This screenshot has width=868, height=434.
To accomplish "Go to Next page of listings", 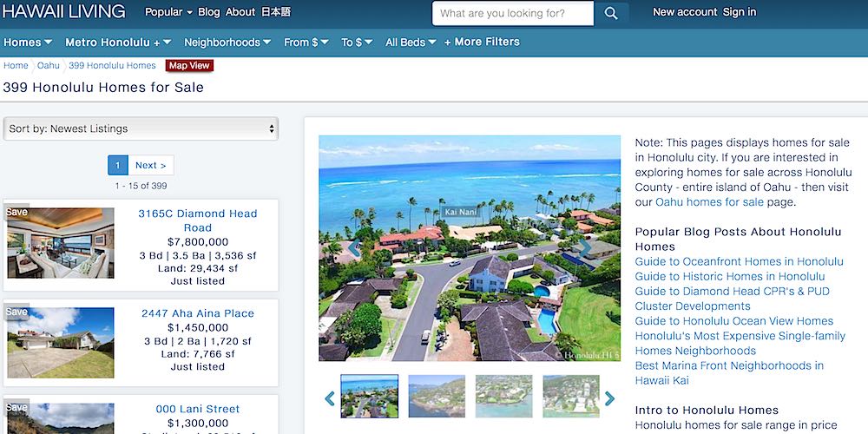I will [x=150, y=165].
